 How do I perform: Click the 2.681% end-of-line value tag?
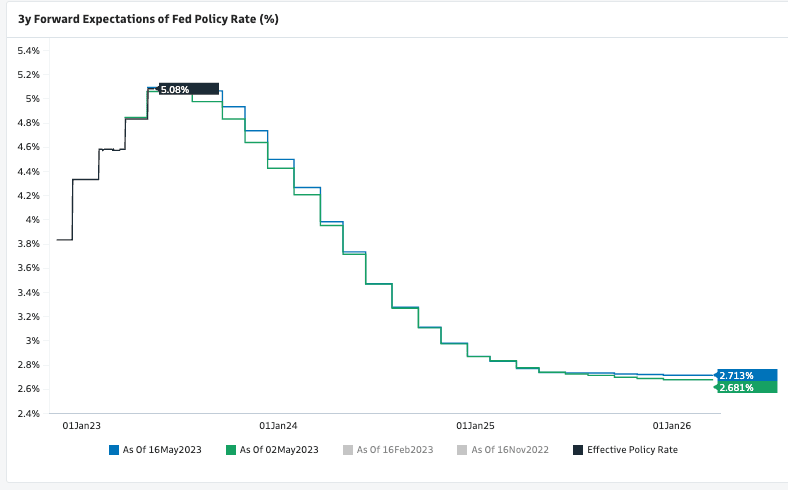(x=737, y=387)
